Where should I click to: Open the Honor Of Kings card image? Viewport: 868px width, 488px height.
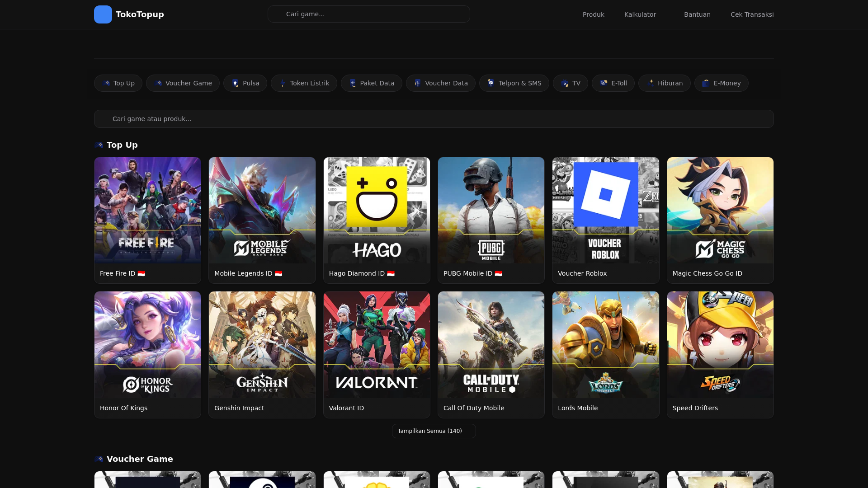point(147,345)
